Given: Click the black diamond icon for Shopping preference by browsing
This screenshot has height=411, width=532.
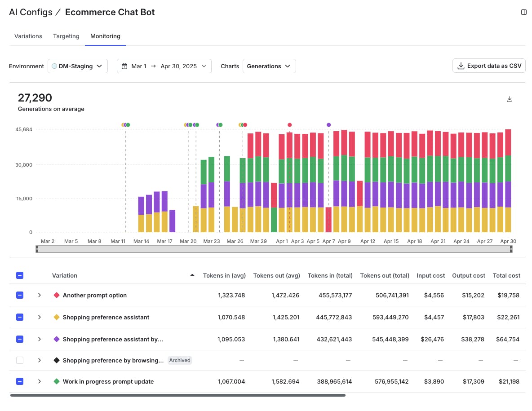Looking at the screenshot, I should pos(57,360).
